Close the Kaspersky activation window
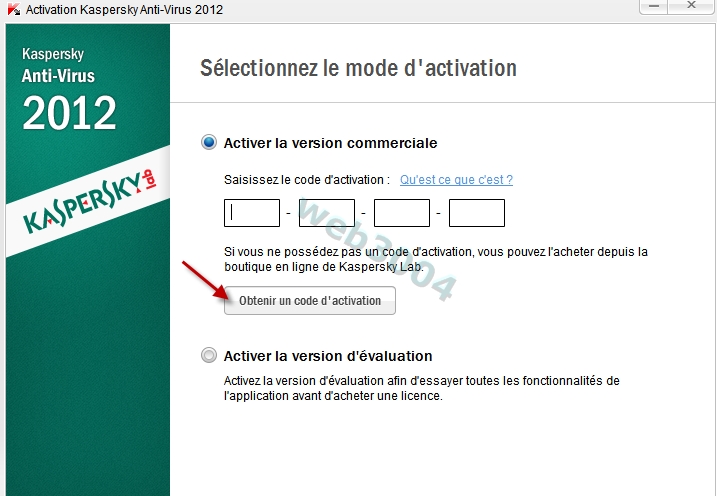This screenshot has height=496, width=717. [691, 7]
